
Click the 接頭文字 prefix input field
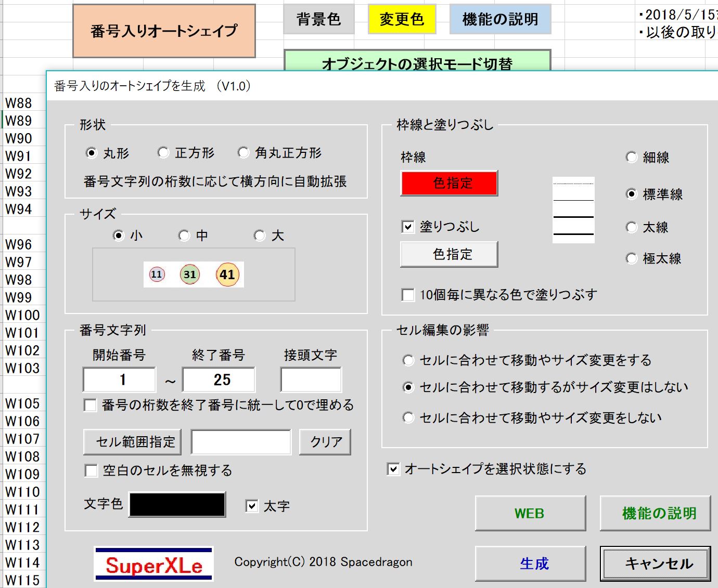tap(311, 380)
